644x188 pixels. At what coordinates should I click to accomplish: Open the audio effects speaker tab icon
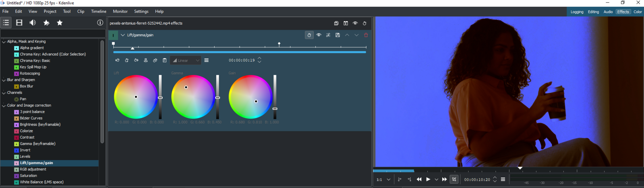[33, 23]
